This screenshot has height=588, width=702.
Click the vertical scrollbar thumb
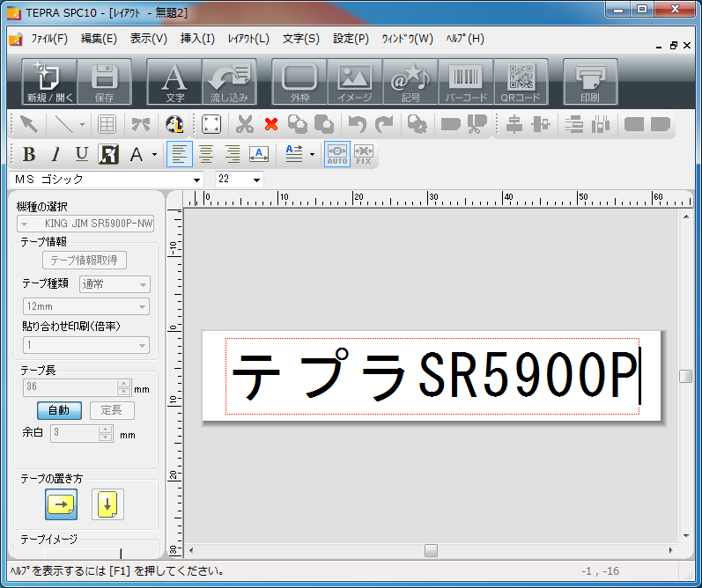pyautogui.click(x=685, y=377)
